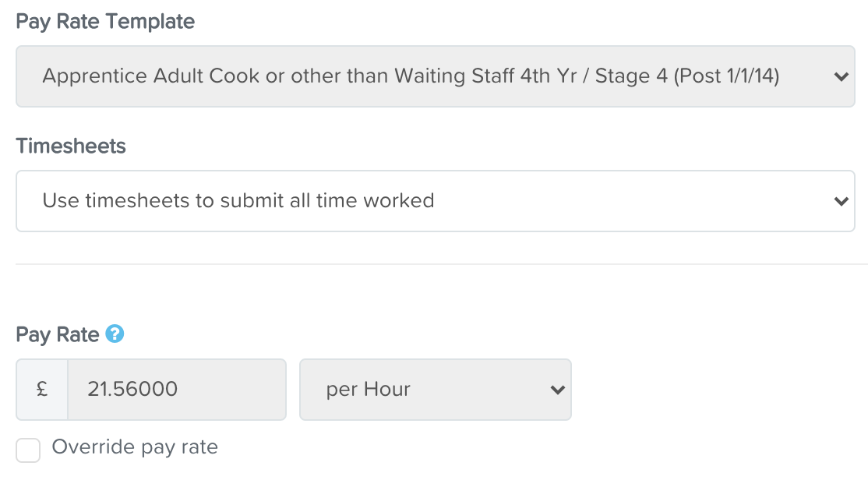Click the 'Pay Rate Template' field label
The width and height of the screenshot is (868, 480).
(x=105, y=22)
